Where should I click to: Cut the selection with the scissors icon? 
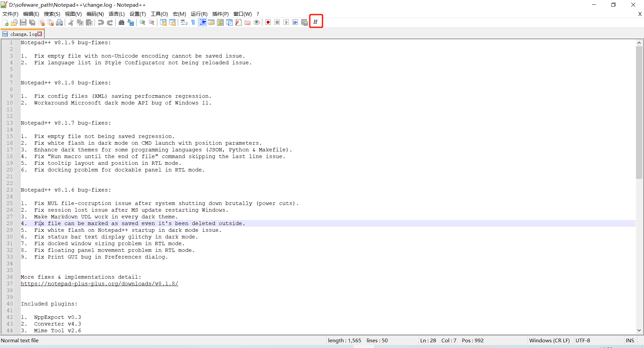[x=71, y=22]
